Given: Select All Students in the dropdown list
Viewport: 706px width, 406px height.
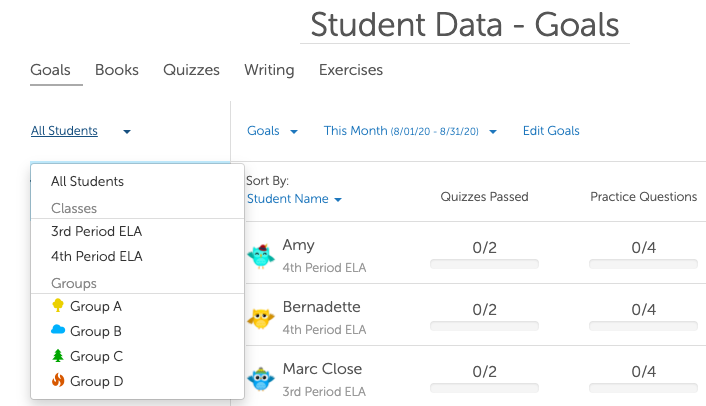Looking at the screenshot, I should [88, 181].
